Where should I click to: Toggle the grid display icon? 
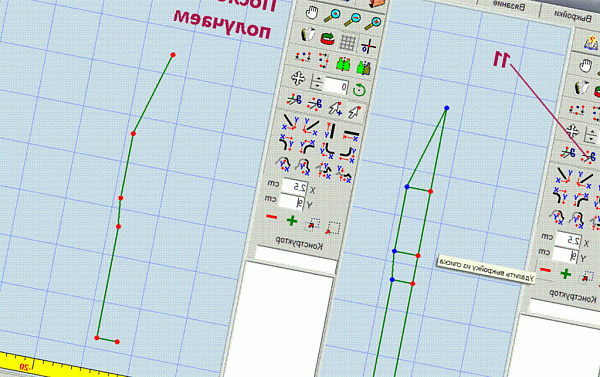(x=347, y=42)
